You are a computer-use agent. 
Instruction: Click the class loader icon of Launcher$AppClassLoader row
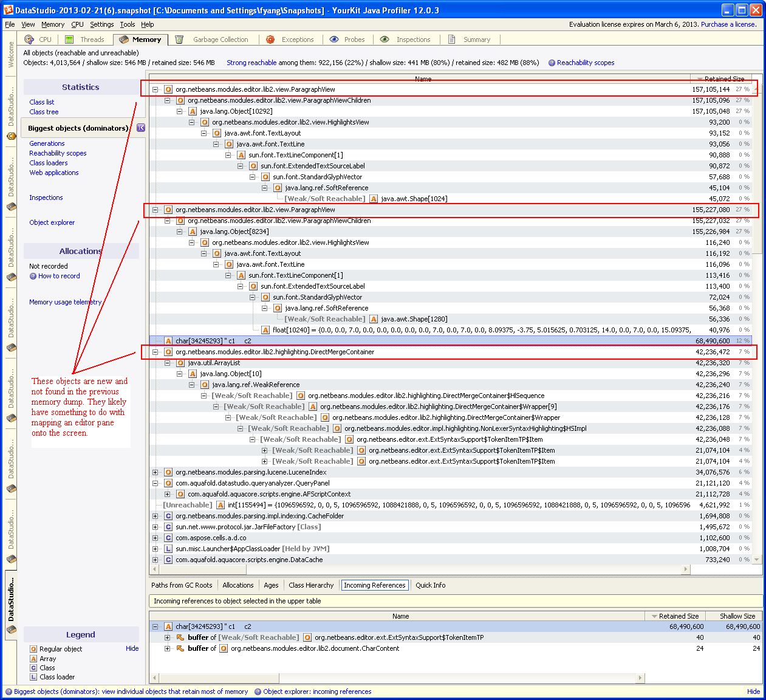pyautogui.click(x=168, y=549)
